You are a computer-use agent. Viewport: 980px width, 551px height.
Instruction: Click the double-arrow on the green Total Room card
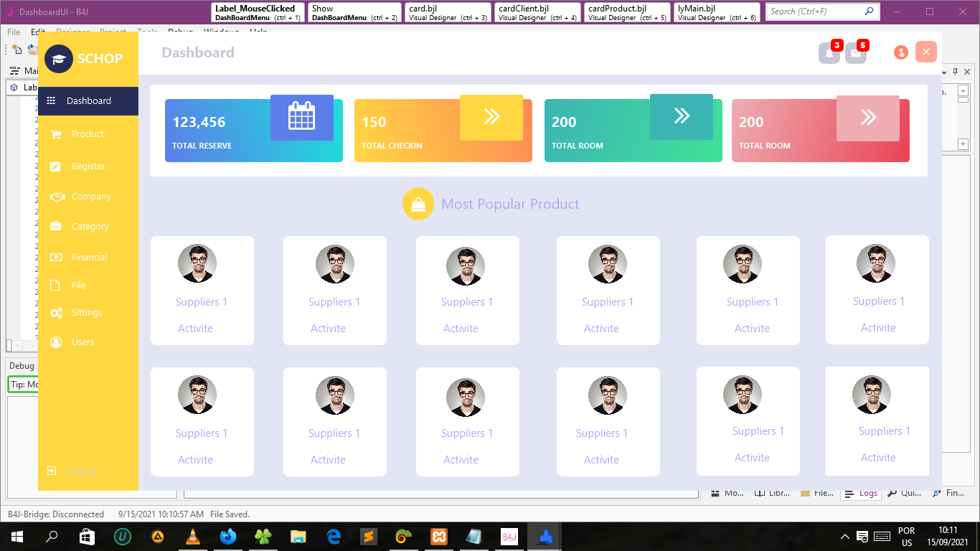tap(682, 117)
